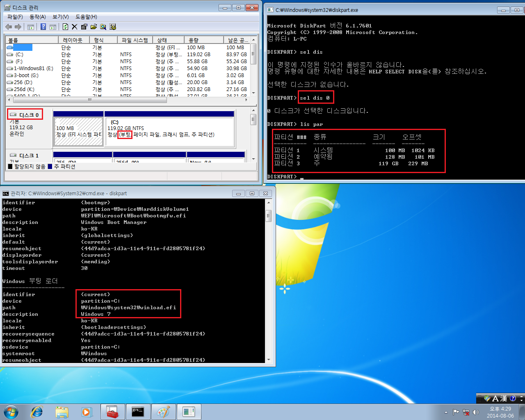The width and height of the screenshot is (525, 420).
Task: Click the IME Hanja 漢 button
Action: tap(504, 398)
